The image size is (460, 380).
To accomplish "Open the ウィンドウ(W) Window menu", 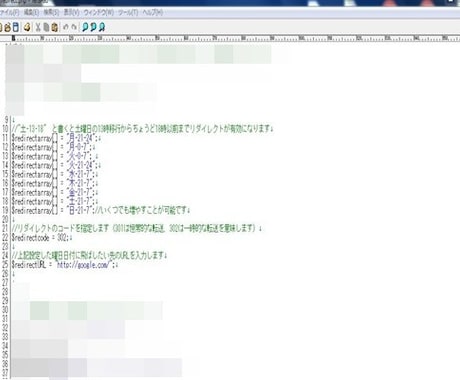I will 99,13.
